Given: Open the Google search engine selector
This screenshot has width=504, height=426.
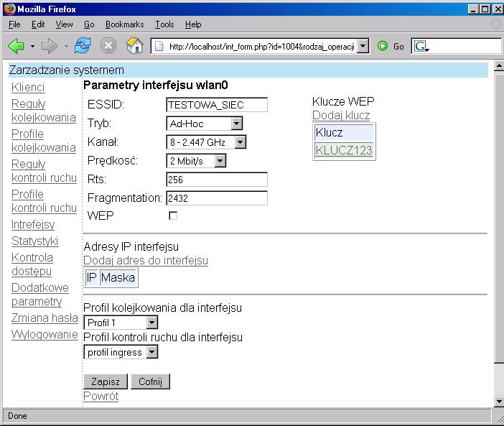Looking at the screenshot, I should [x=421, y=46].
